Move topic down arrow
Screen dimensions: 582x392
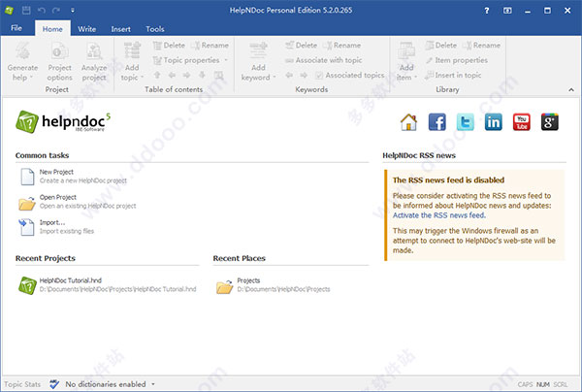(x=202, y=76)
